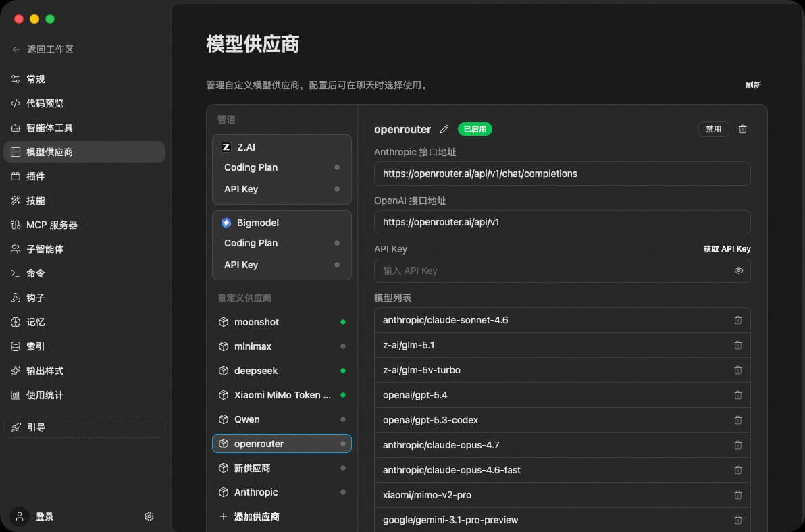The image size is (805, 532).
Task: Click the 已启用 enabled status badge
Action: [475, 129]
